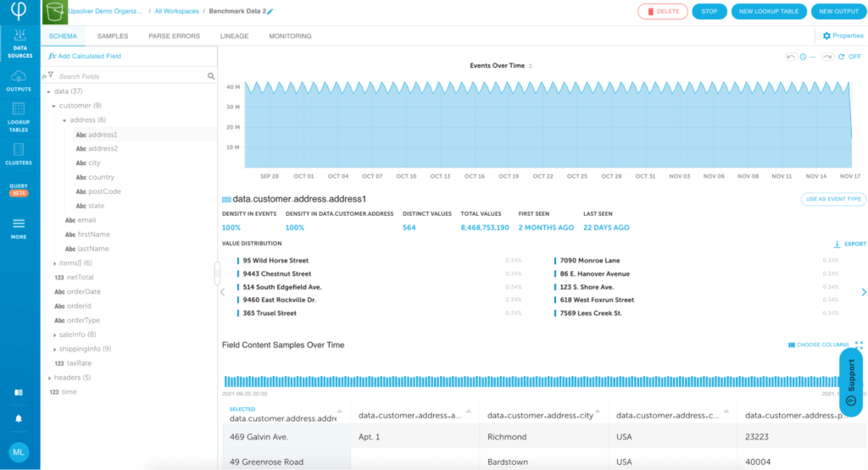Open the Monitoring tab

(x=290, y=36)
